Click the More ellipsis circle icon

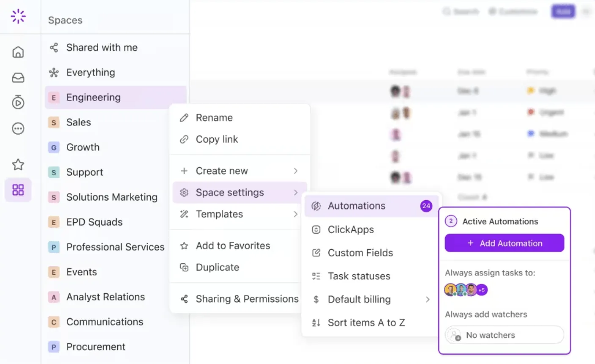coord(18,128)
